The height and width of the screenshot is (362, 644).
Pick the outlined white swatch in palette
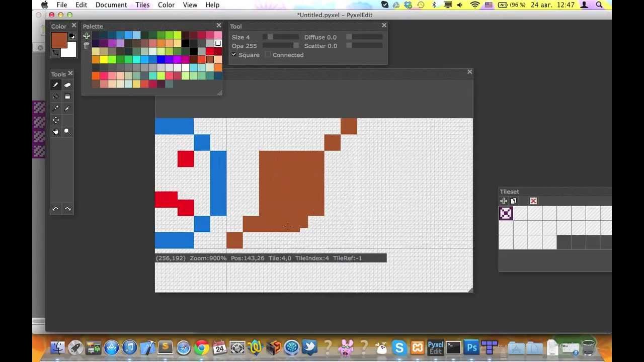[x=218, y=43]
